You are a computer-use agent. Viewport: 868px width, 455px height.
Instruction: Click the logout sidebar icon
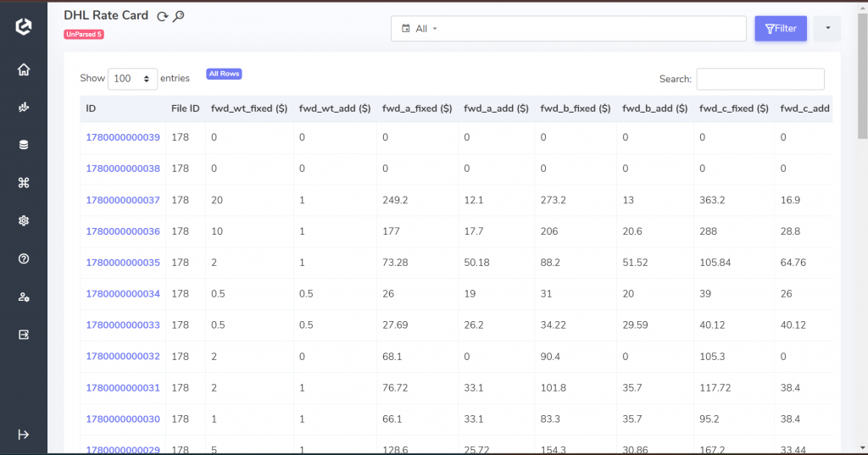point(23,335)
